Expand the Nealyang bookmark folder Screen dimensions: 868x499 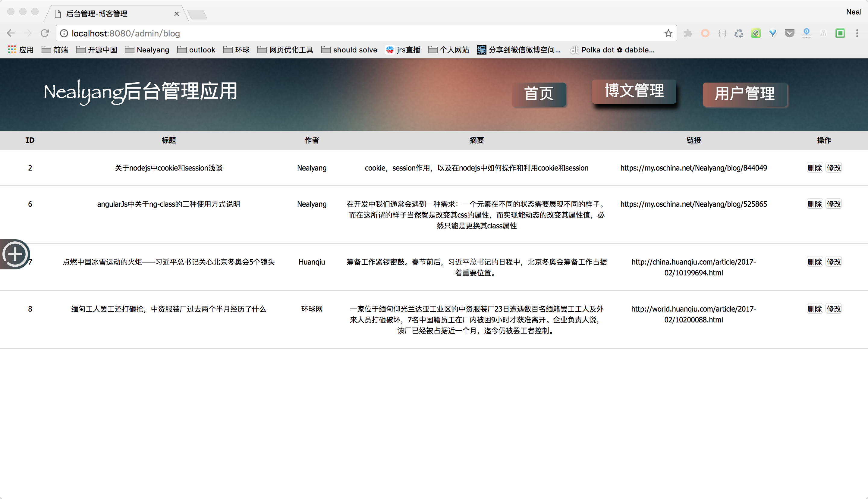147,50
